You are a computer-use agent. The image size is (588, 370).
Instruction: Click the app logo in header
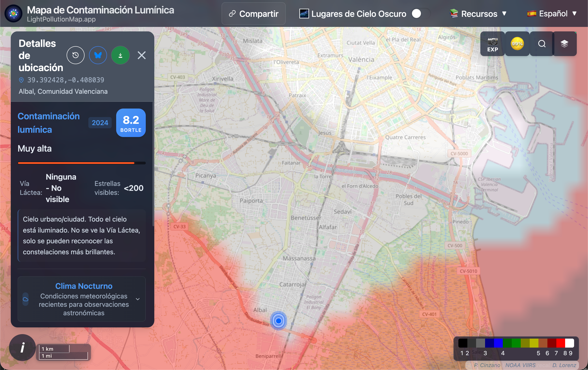(x=14, y=13)
